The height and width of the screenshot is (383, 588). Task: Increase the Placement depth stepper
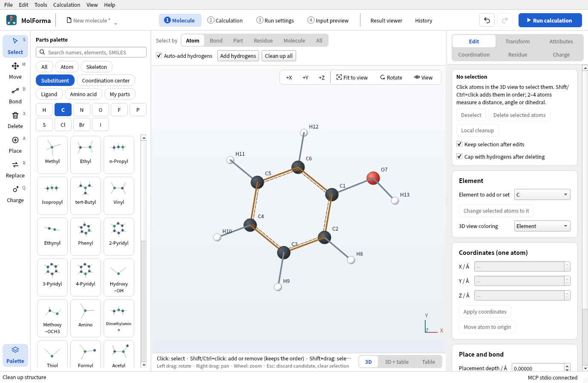tap(567, 366)
